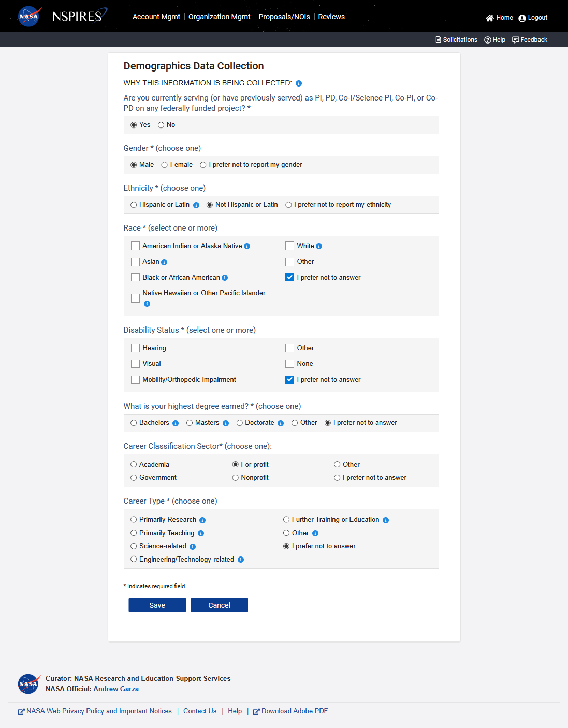Viewport: 568px width, 728px height.
Task: Select the Female gender option
Action: click(165, 165)
